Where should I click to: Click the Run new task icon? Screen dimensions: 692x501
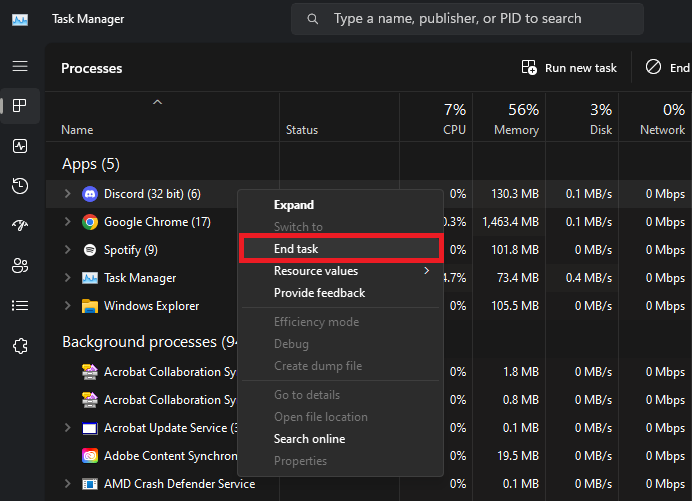[529, 68]
